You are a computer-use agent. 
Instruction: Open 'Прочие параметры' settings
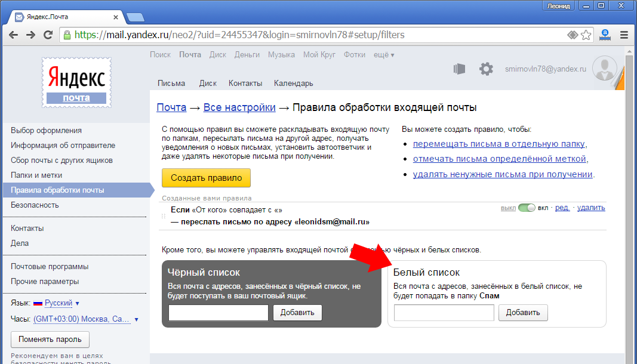click(45, 282)
